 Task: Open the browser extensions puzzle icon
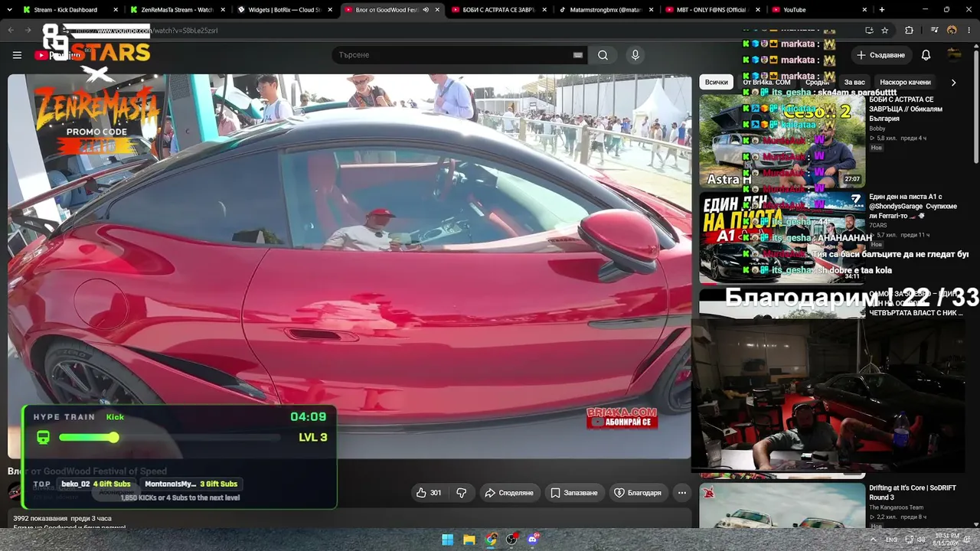pyautogui.click(x=909, y=31)
